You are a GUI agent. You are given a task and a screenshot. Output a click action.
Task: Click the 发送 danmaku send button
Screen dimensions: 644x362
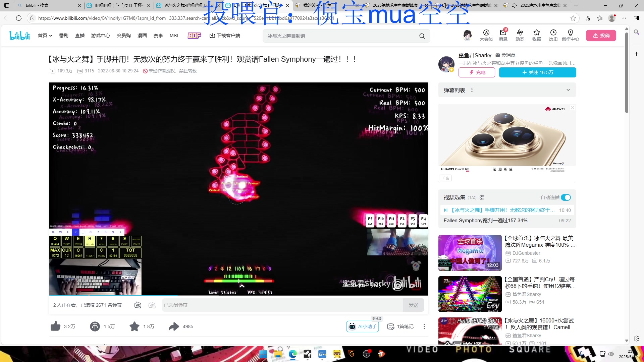click(x=413, y=305)
